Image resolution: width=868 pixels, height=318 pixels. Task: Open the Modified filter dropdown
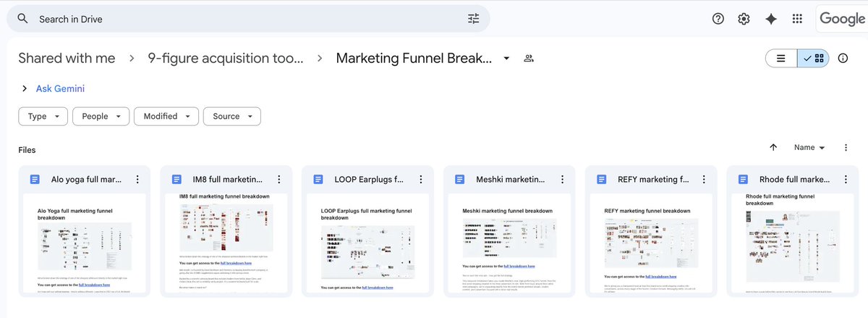coord(166,116)
